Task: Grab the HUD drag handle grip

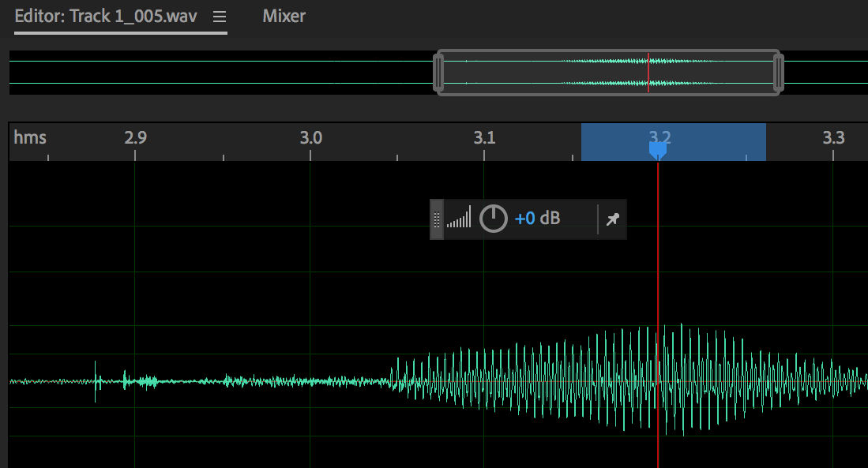Action: tap(436, 219)
